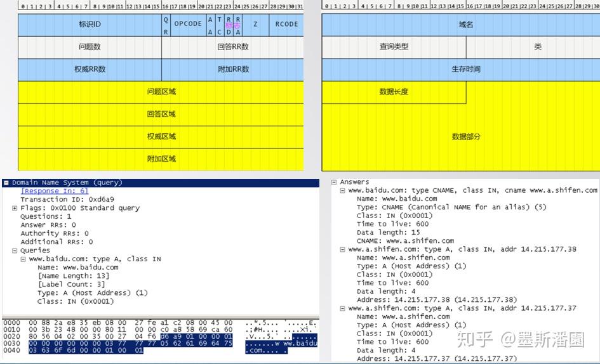Select the Address: 14.215.177.38 row
The width and height of the screenshot is (600, 364).
437,300
